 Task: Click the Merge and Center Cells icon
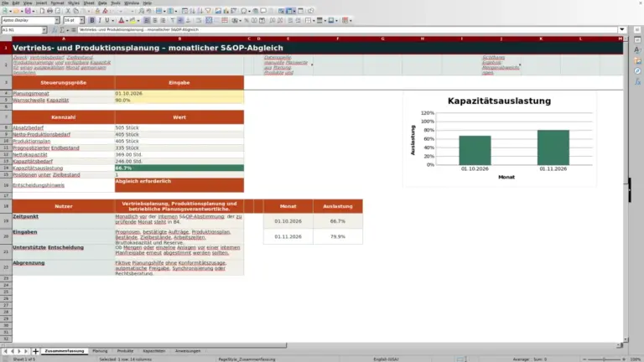(209, 20)
